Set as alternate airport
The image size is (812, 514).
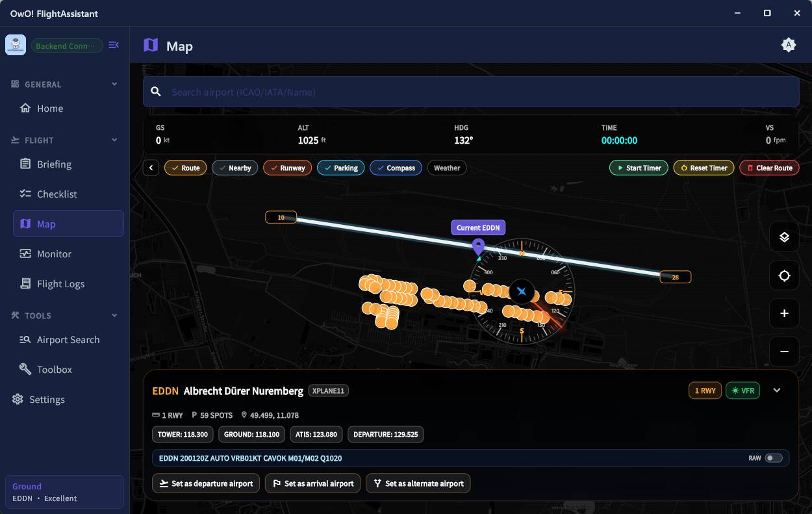418,483
